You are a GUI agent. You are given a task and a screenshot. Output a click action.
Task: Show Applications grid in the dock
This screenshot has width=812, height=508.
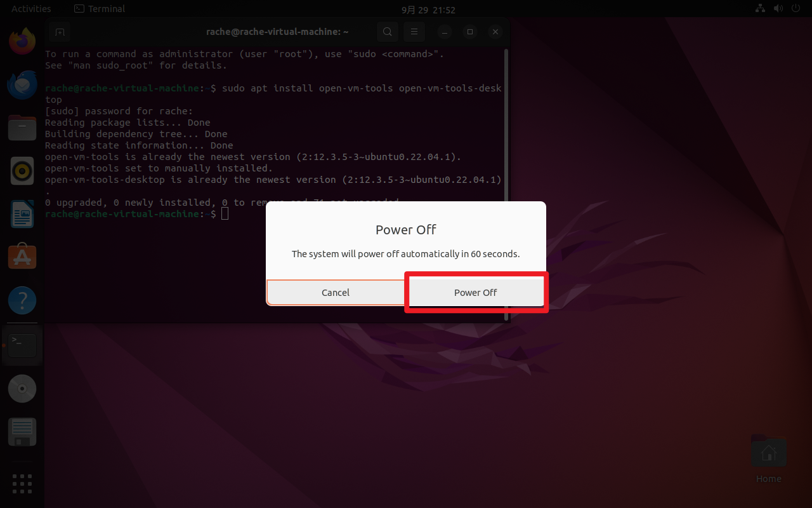click(x=22, y=483)
